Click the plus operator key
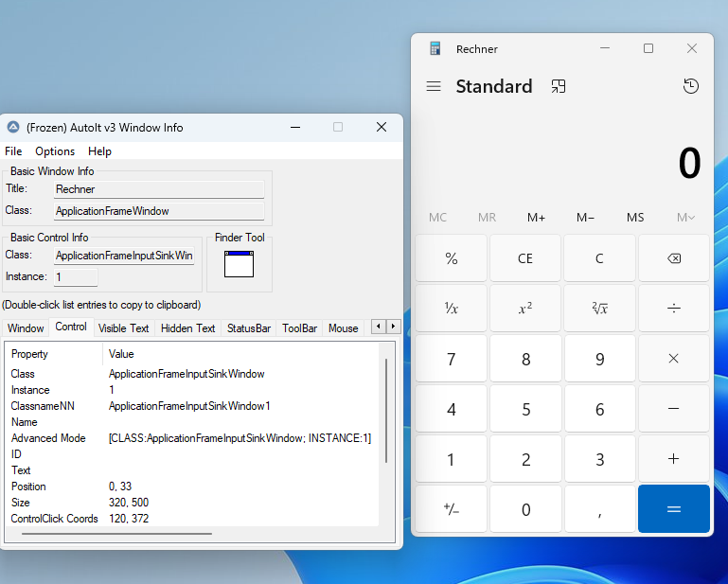The image size is (728, 584). 674,459
